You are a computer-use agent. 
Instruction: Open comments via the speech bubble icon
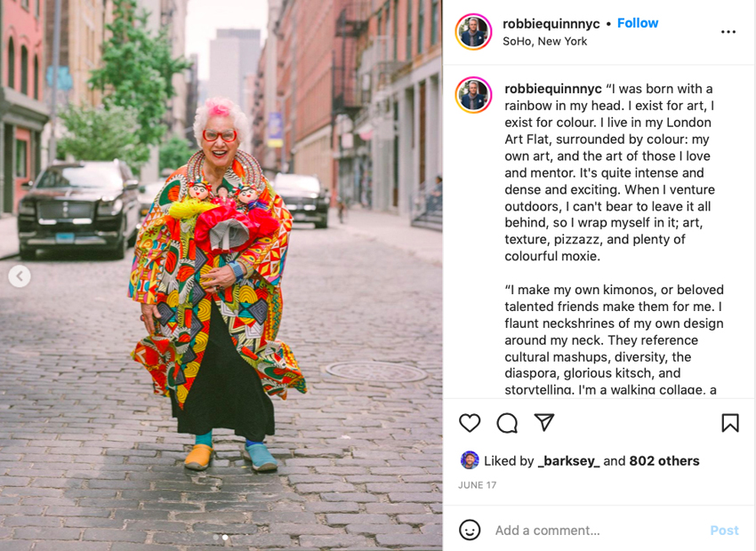point(507,423)
